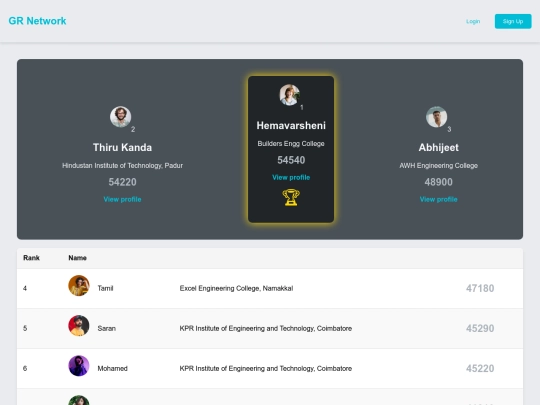This screenshot has width=540, height=405.
Task: Click rank number 6 cell
Action: (x=25, y=368)
